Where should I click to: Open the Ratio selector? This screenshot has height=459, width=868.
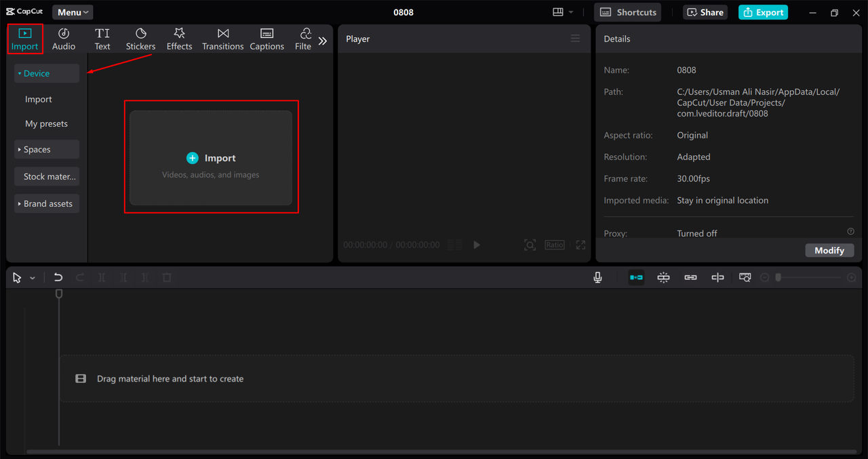pos(555,245)
